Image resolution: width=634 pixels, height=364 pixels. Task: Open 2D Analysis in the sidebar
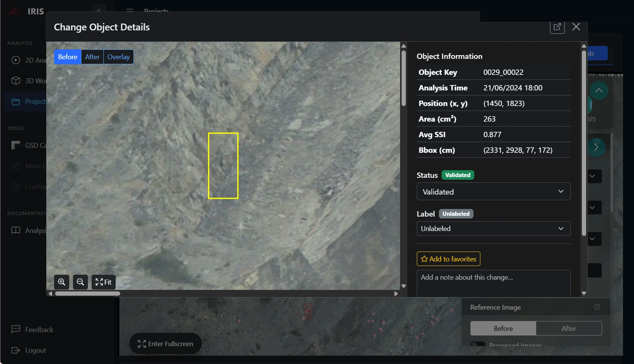(29, 60)
